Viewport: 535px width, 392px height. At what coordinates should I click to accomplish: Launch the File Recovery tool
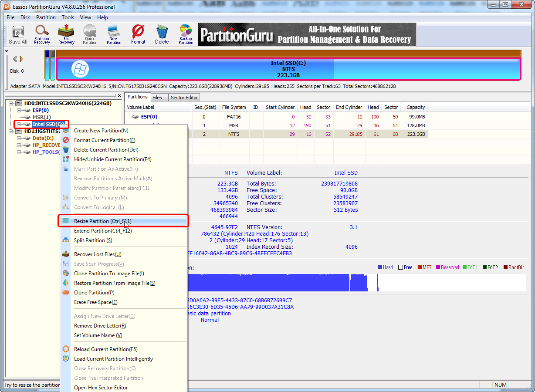click(x=66, y=34)
